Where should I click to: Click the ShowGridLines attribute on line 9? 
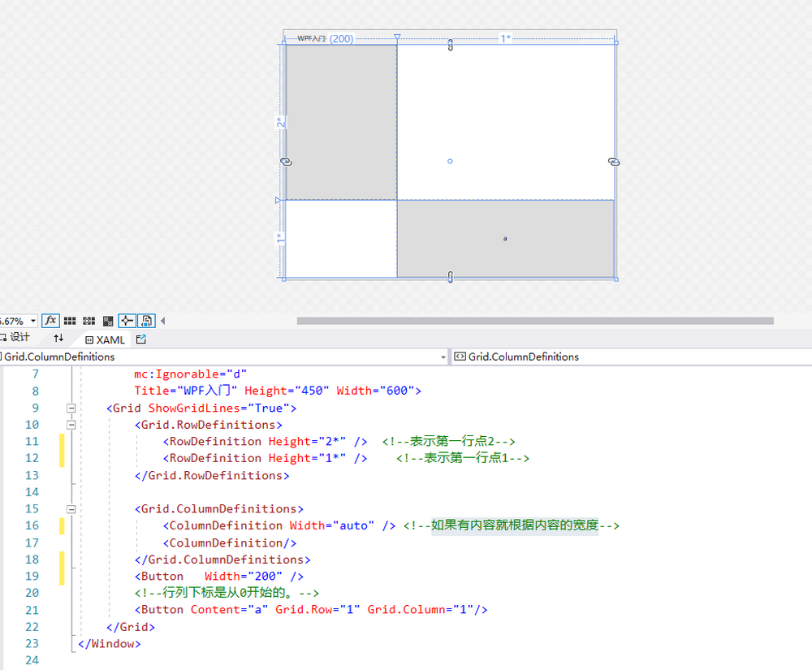point(219,408)
